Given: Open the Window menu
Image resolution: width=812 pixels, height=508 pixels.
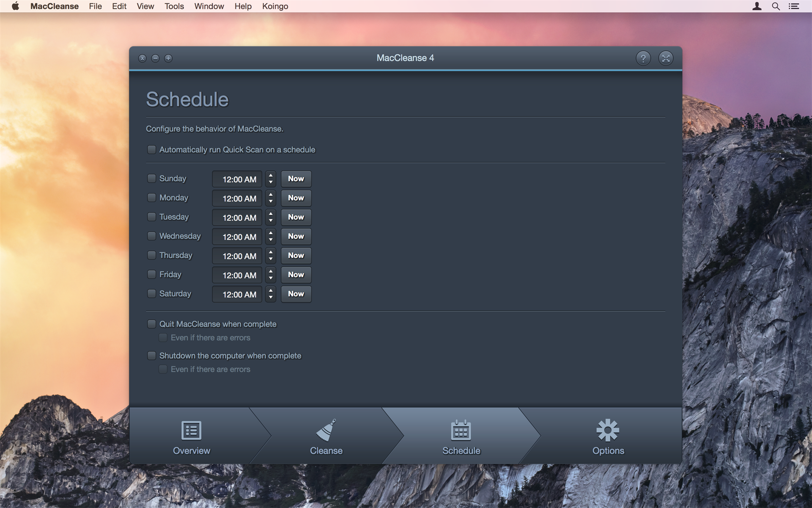Looking at the screenshot, I should 209,6.
